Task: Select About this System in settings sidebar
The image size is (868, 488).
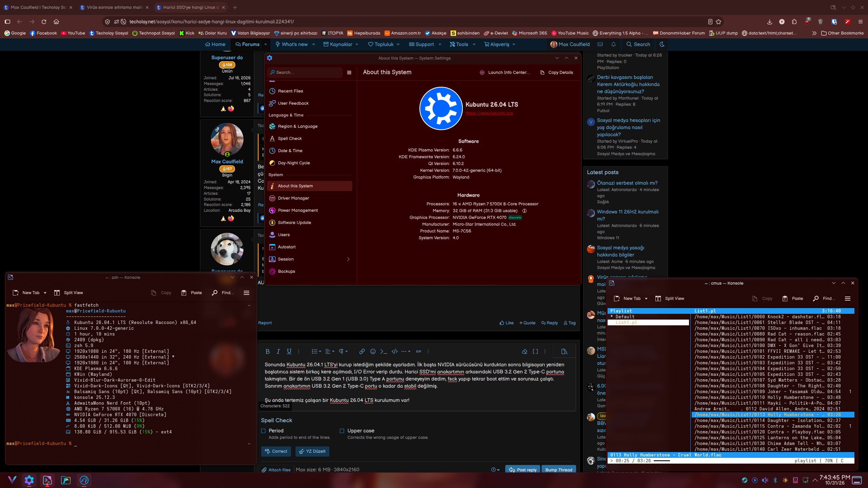Action: (x=310, y=186)
